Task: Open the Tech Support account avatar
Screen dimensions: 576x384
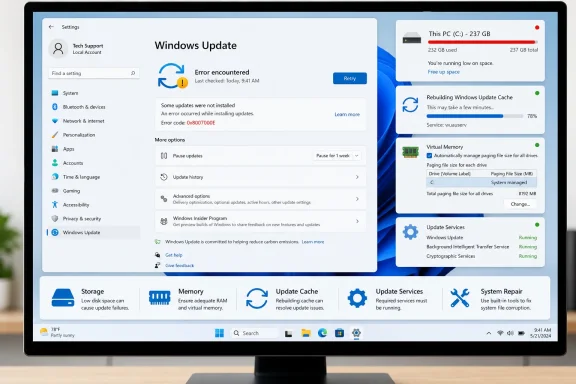Action: 58,48
